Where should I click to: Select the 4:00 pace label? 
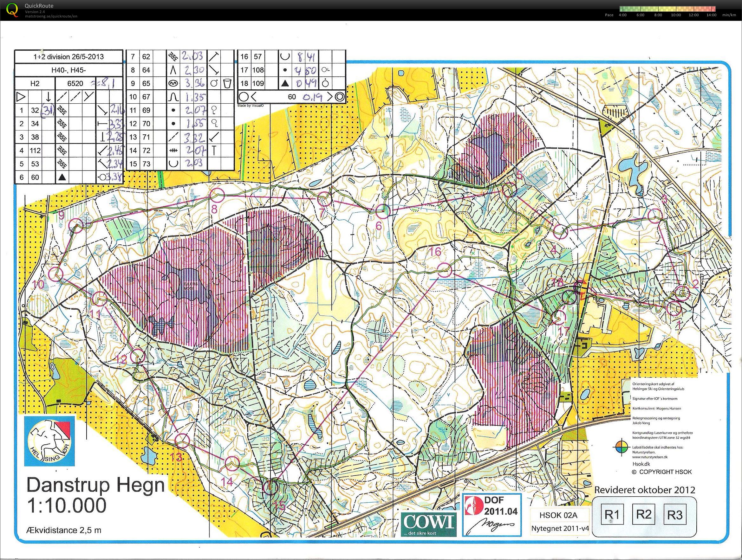tap(622, 15)
